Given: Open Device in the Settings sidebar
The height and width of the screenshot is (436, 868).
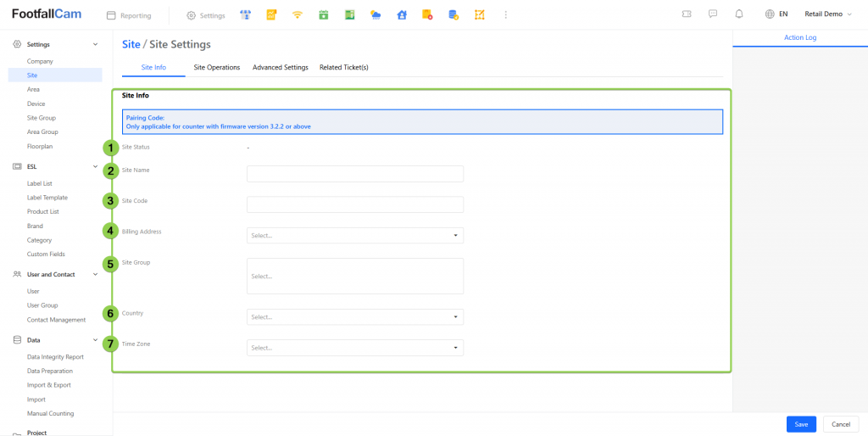Looking at the screenshot, I should click(x=36, y=103).
